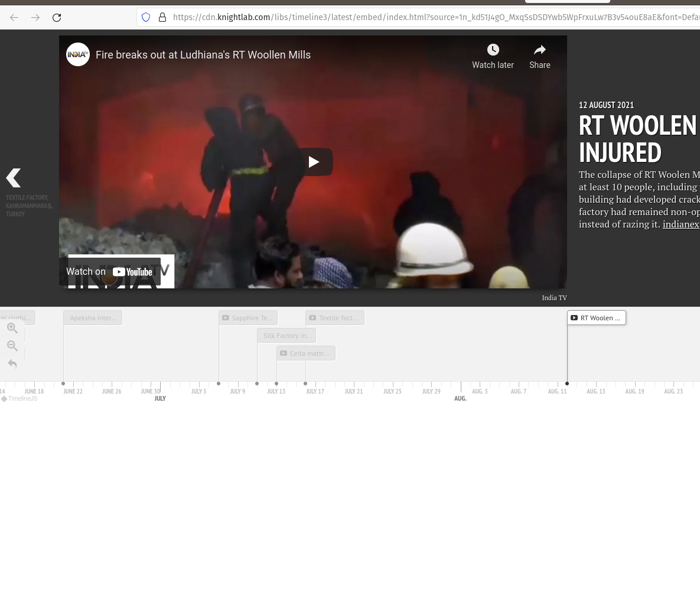The width and height of the screenshot is (700, 601).
Task: Click the browser back arrow
Action: pos(14,18)
